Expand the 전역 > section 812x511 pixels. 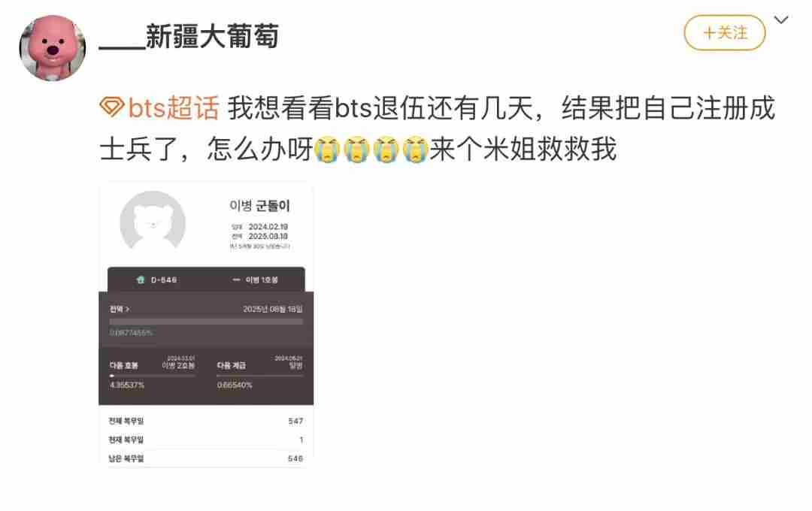click(x=120, y=309)
